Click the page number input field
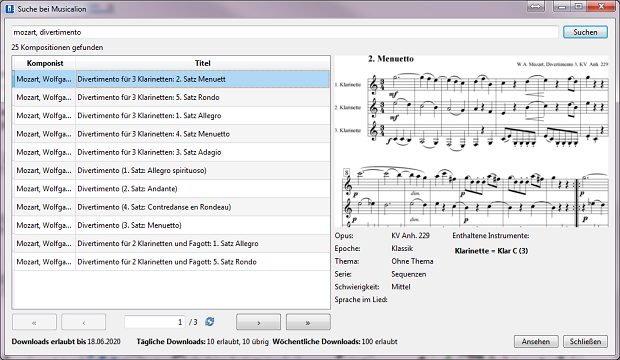Image resolution: width=620 pixels, height=360 pixels. click(x=155, y=322)
